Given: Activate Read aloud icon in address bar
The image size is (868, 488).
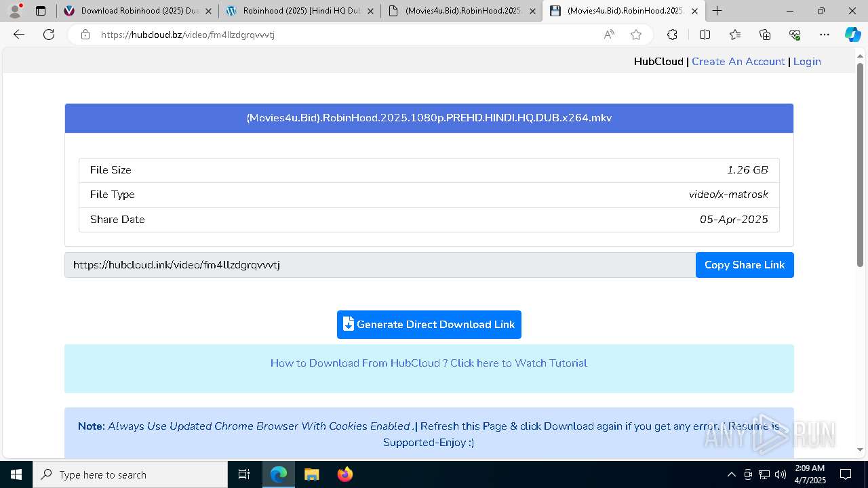Looking at the screenshot, I should pos(609,35).
